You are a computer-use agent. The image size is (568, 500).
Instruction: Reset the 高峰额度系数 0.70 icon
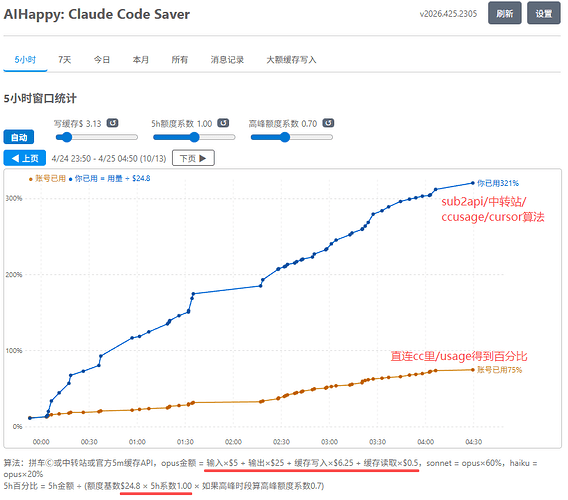point(329,124)
